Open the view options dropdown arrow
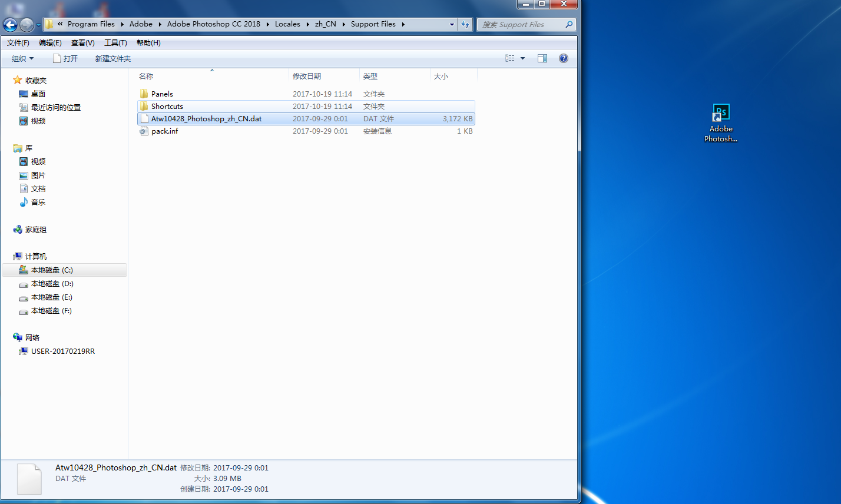Image resolution: width=841 pixels, height=504 pixels. pos(522,58)
